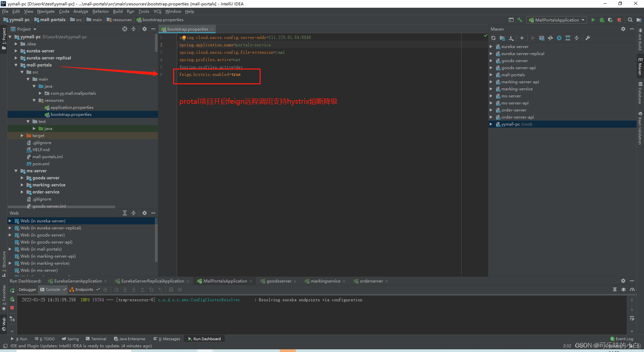Open Maven panel gear options
The image size is (644, 352).
pos(623,29)
